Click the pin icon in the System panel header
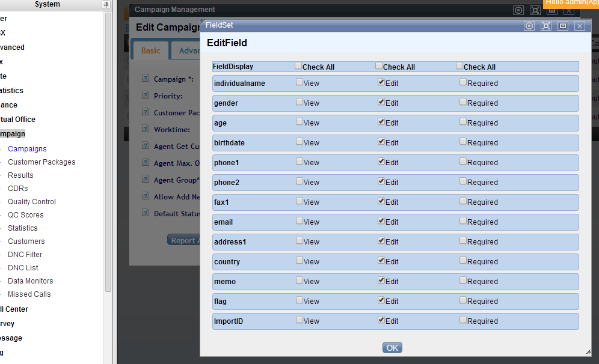This screenshot has height=364, width=599. pyautogui.click(x=106, y=5)
